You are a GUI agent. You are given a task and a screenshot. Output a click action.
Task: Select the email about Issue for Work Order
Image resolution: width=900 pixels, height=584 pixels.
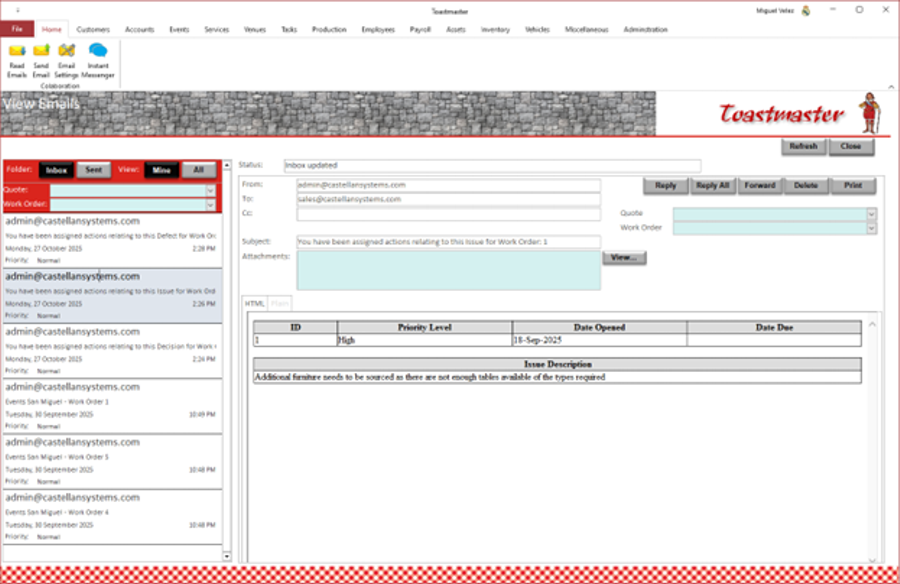pos(112,296)
